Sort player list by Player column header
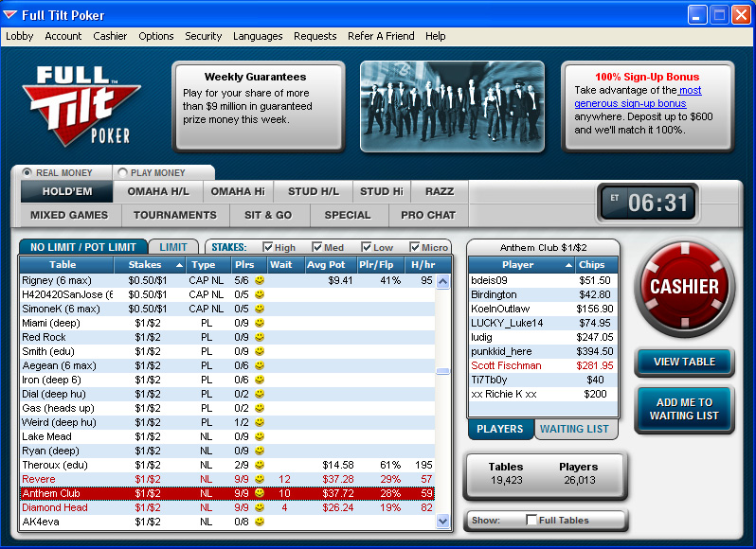The height and width of the screenshot is (549, 756). coord(522,265)
